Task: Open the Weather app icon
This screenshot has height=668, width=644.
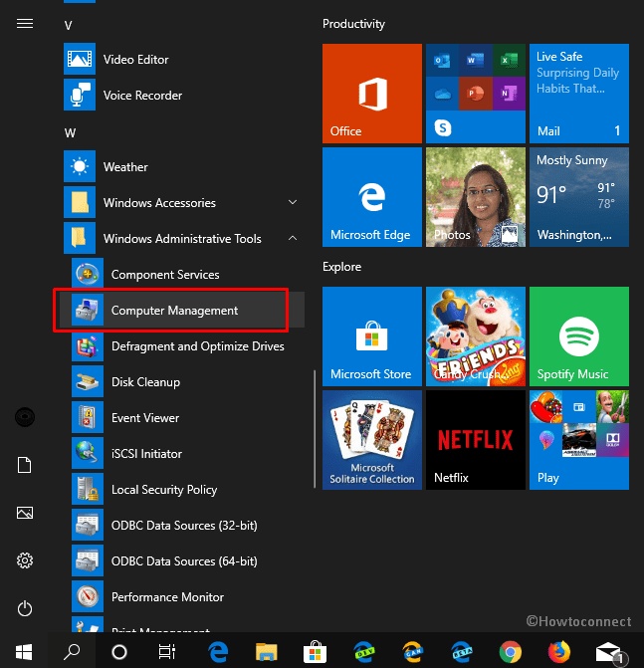Action: click(x=80, y=166)
